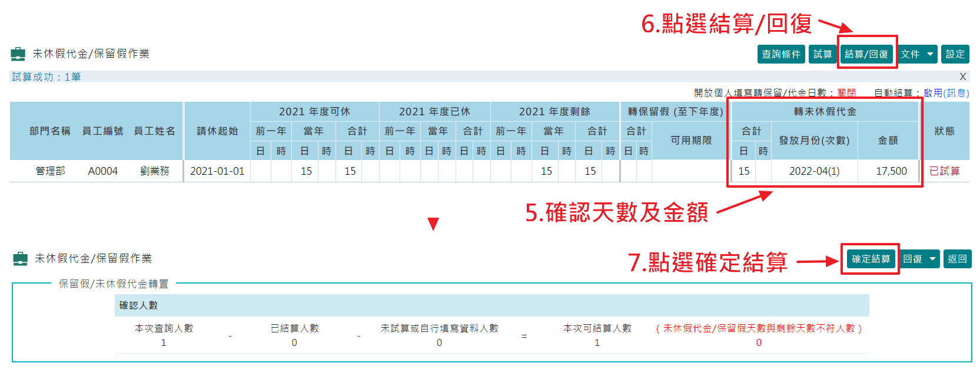This screenshot has width=980, height=373.
Task: Click the 2021-01-01 date cell
Action: [x=217, y=171]
